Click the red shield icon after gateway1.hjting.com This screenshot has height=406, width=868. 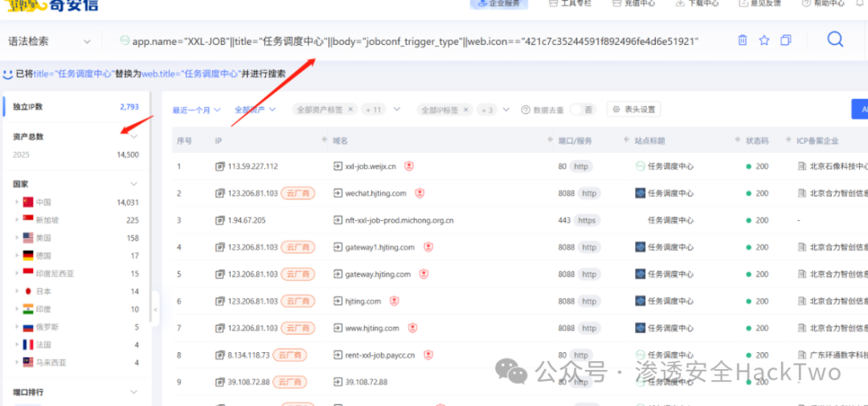pyautogui.click(x=428, y=247)
